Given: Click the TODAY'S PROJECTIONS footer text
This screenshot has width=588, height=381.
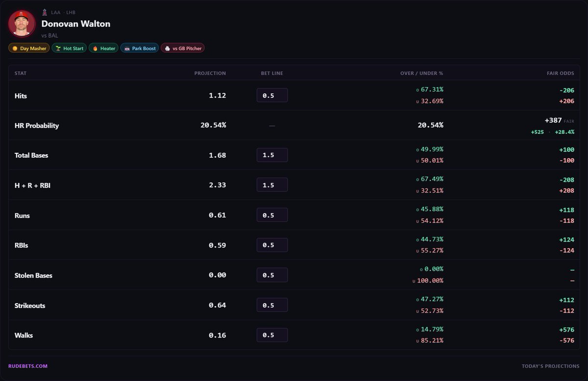Looking at the screenshot, I should coord(551,366).
